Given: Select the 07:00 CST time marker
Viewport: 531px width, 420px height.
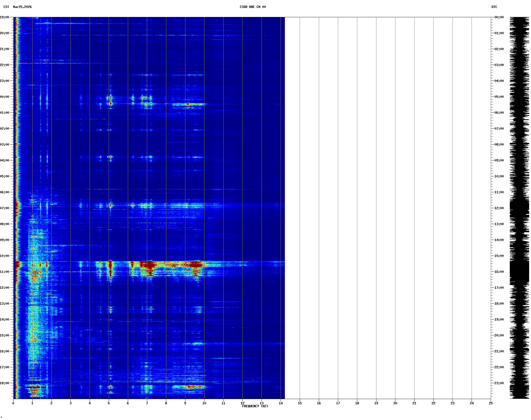Looking at the screenshot, I should pos(5,208).
